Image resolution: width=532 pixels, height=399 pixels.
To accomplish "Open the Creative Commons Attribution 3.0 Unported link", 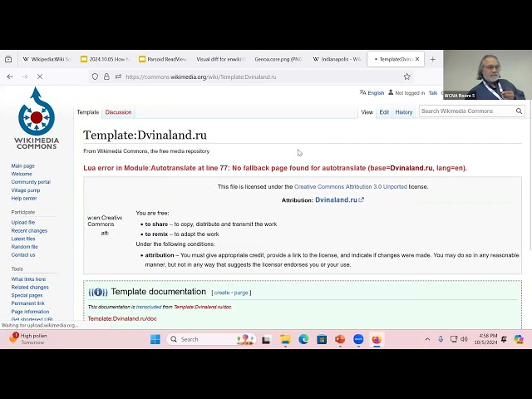I will point(351,186).
